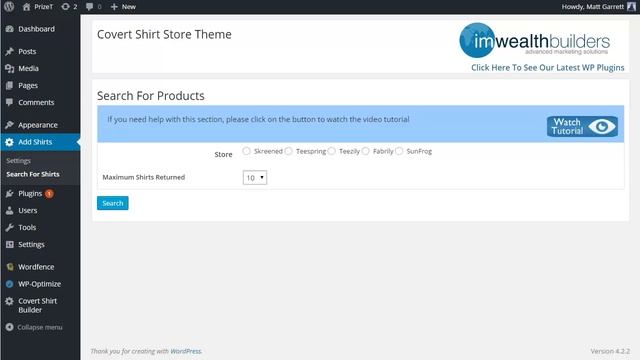The image size is (640, 360).
Task: Click the Maximum Shirts Returned label
Action: tap(144, 177)
